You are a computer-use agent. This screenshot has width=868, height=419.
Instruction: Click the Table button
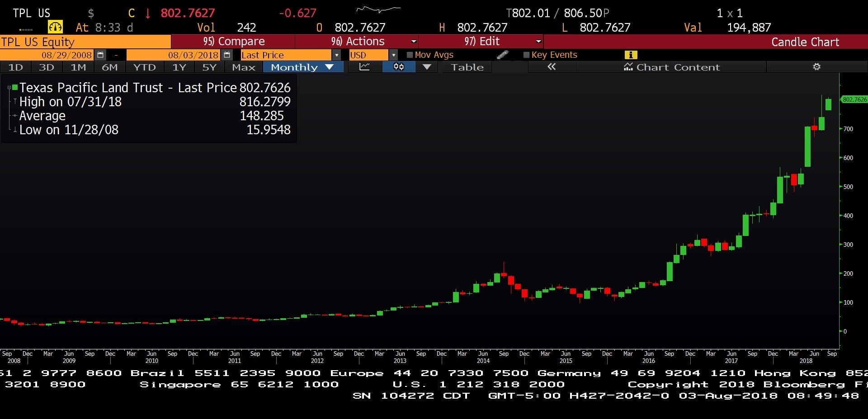click(x=467, y=67)
